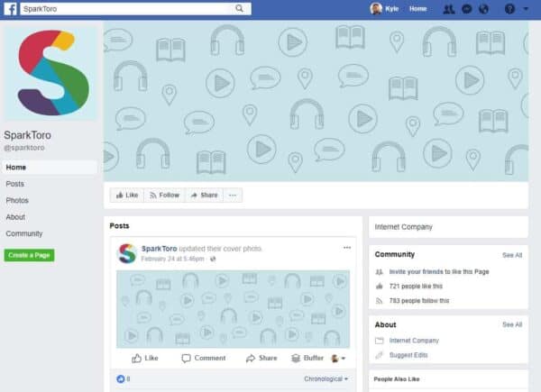Like the cover photo post
The width and height of the screenshot is (541, 392).
(145, 359)
